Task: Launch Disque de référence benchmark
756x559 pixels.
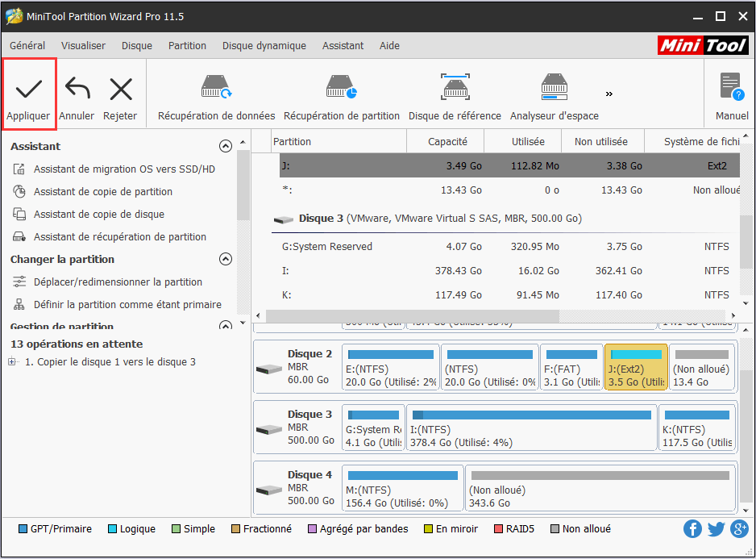Action: 455,97
